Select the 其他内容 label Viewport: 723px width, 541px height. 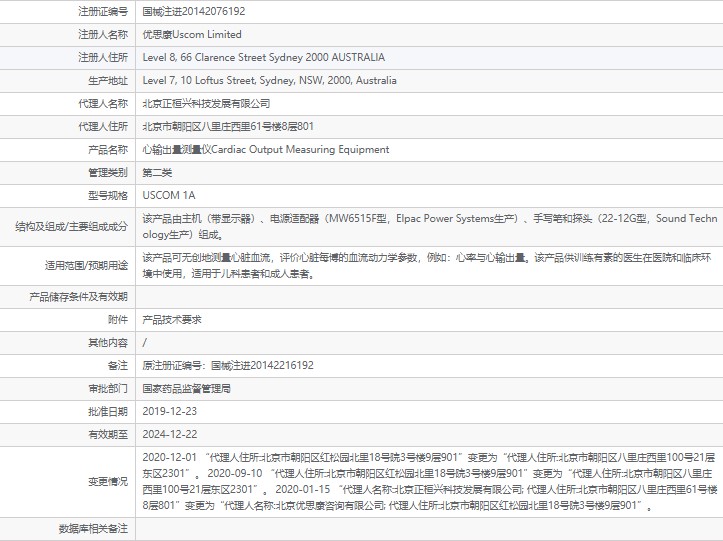coord(108,343)
